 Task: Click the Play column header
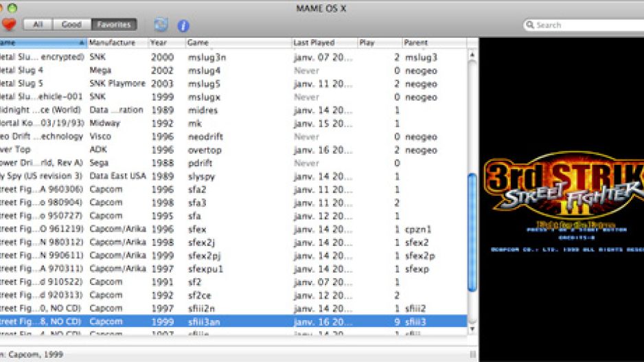click(x=378, y=43)
